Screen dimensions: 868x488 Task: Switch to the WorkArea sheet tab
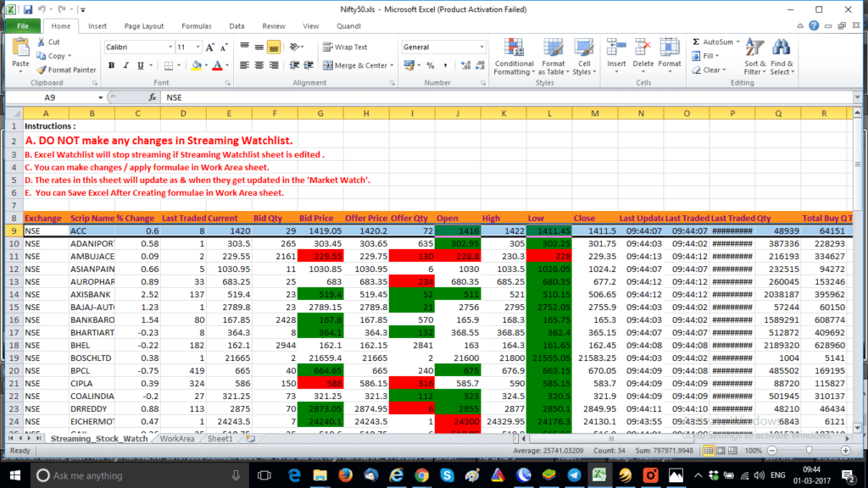click(x=176, y=439)
